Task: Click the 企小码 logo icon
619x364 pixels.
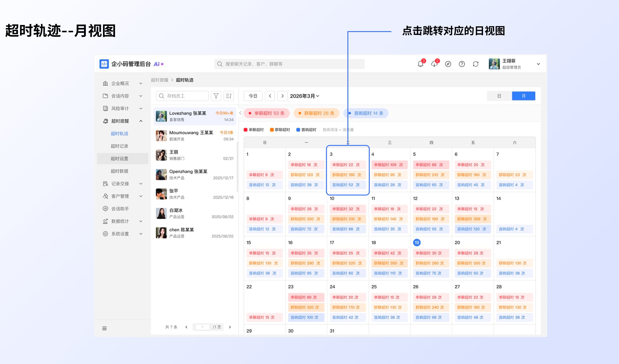Action: pyautogui.click(x=104, y=64)
